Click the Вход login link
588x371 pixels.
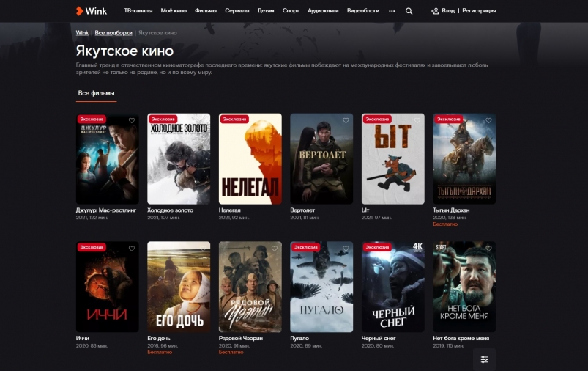click(448, 11)
